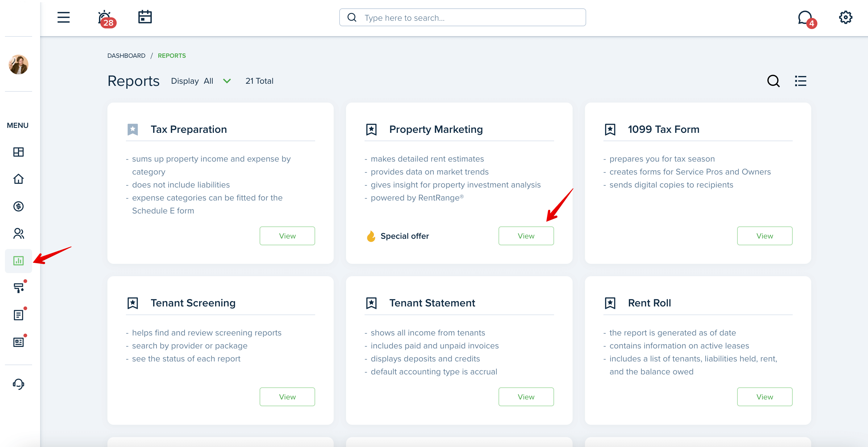Click the Tenant Screening card title

193,303
